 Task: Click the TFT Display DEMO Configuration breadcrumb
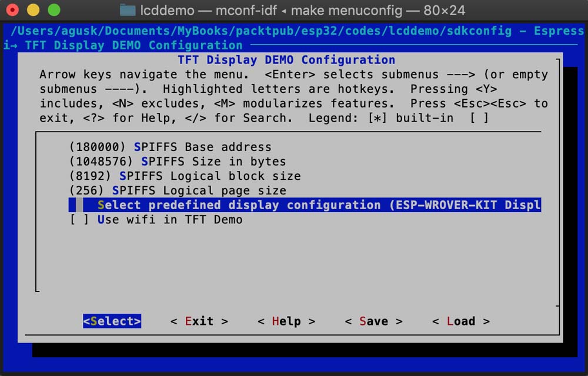(134, 45)
